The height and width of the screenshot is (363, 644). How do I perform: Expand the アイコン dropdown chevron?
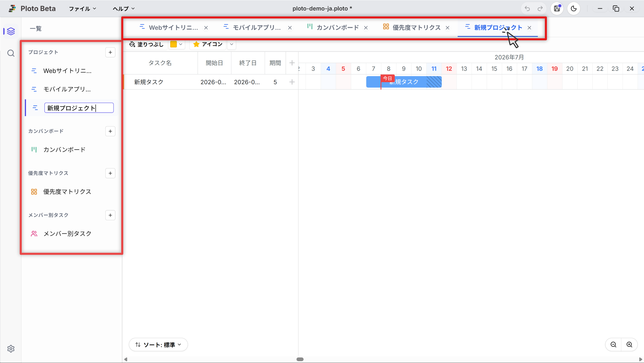[x=232, y=44]
